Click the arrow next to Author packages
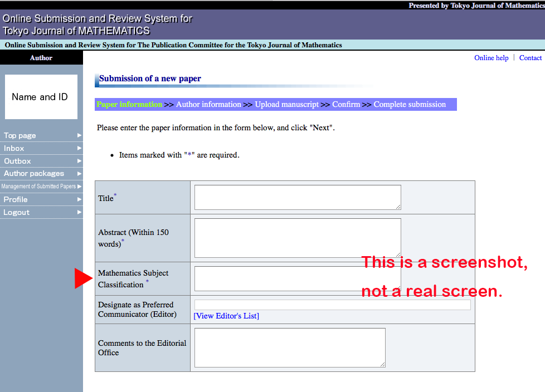 pos(79,174)
